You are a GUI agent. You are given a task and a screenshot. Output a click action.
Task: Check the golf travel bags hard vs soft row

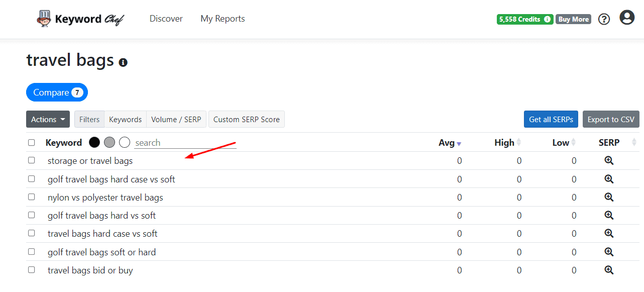point(32,215)
